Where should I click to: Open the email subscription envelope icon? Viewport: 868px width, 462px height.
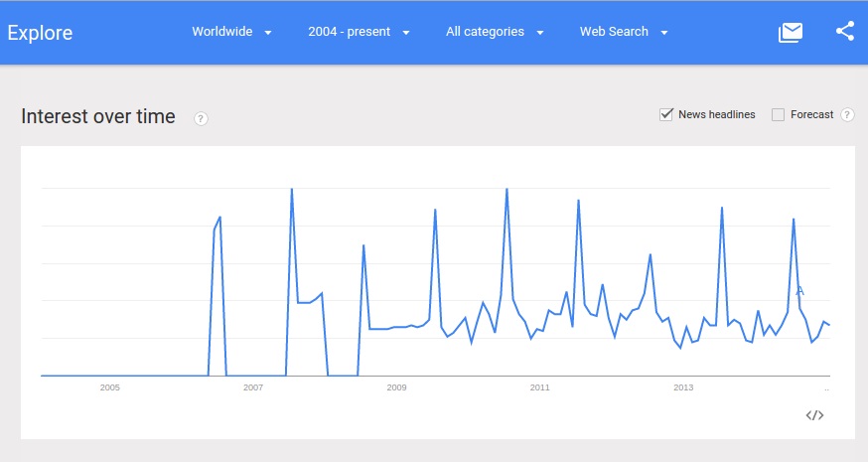pos(791,32)
